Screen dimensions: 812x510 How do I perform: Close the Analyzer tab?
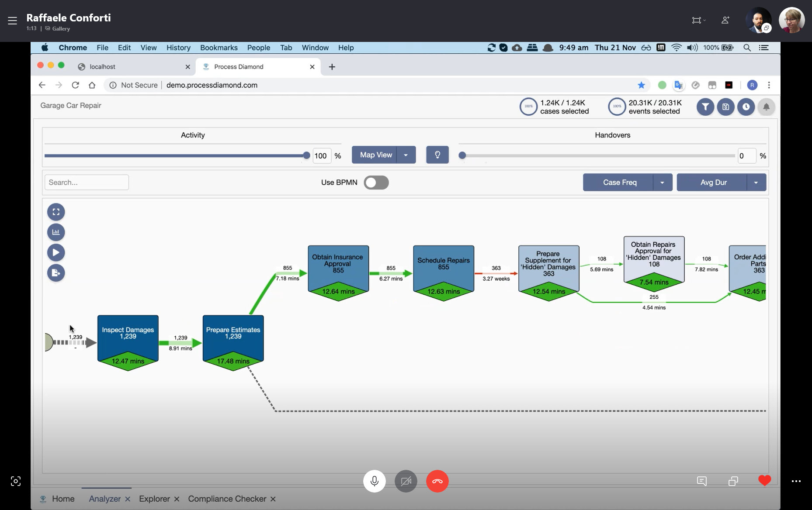click(128, 499)
